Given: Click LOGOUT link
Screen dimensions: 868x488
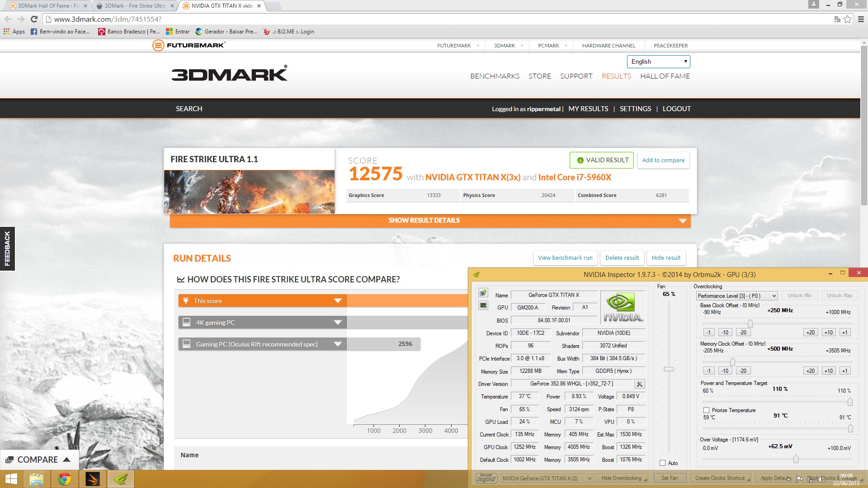Looking at the screenshot, I should point(677,109).
